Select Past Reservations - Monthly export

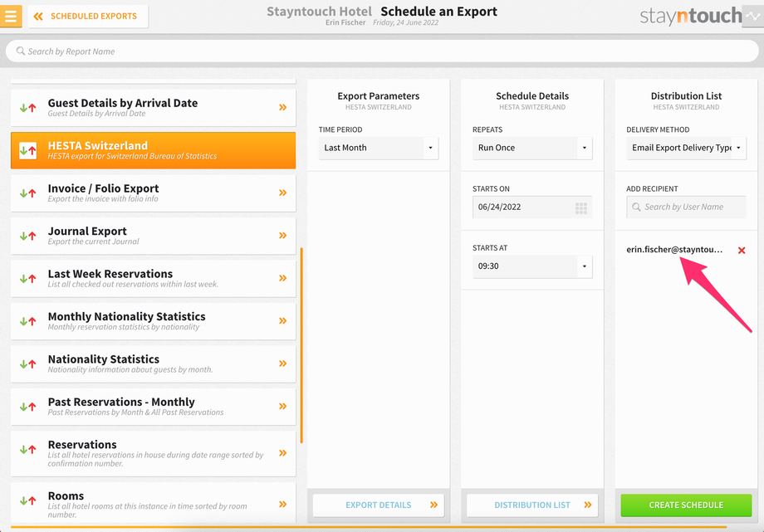(153, 407)
